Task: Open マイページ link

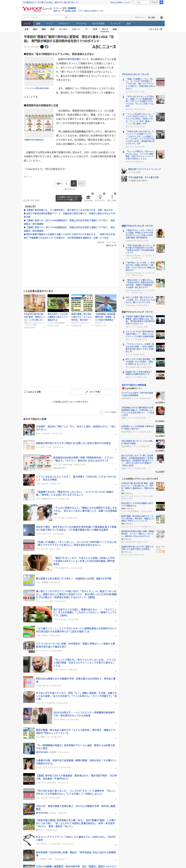Action: tap(139, 18)
